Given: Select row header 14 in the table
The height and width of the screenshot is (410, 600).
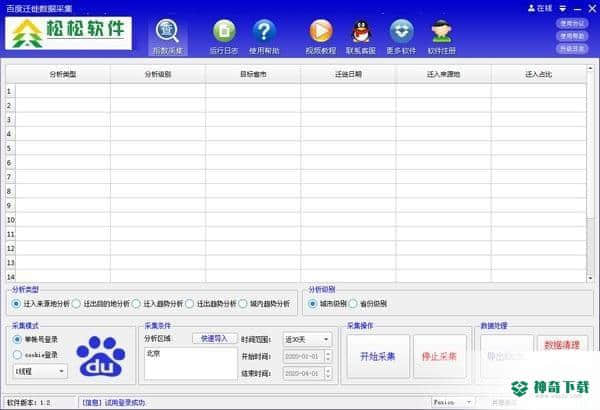Looking at the screenshot, I should [x=10, y=277].
